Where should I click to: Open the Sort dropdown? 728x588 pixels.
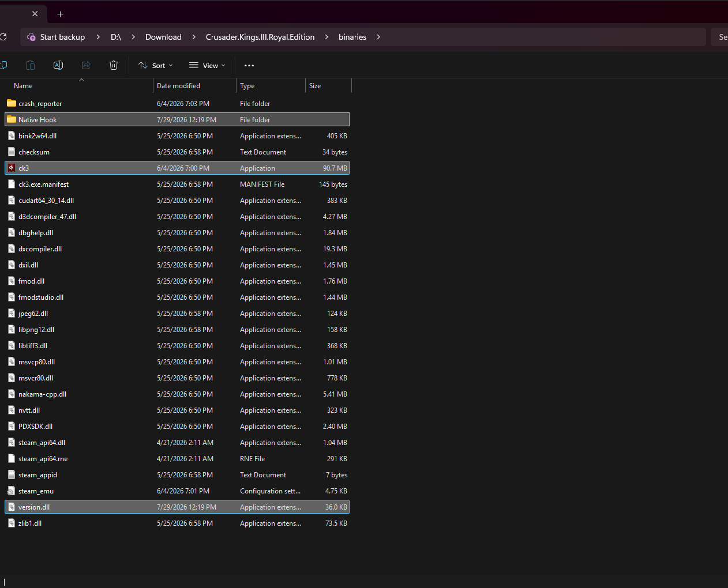[156, 65]
